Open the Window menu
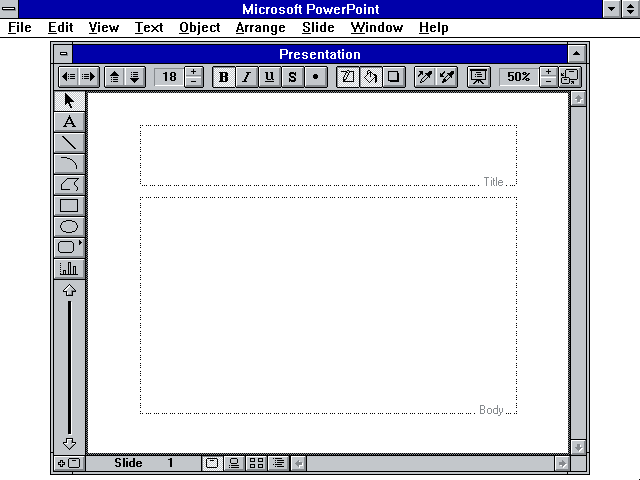This screenshot has height=480, width=640. click(376, 27)
